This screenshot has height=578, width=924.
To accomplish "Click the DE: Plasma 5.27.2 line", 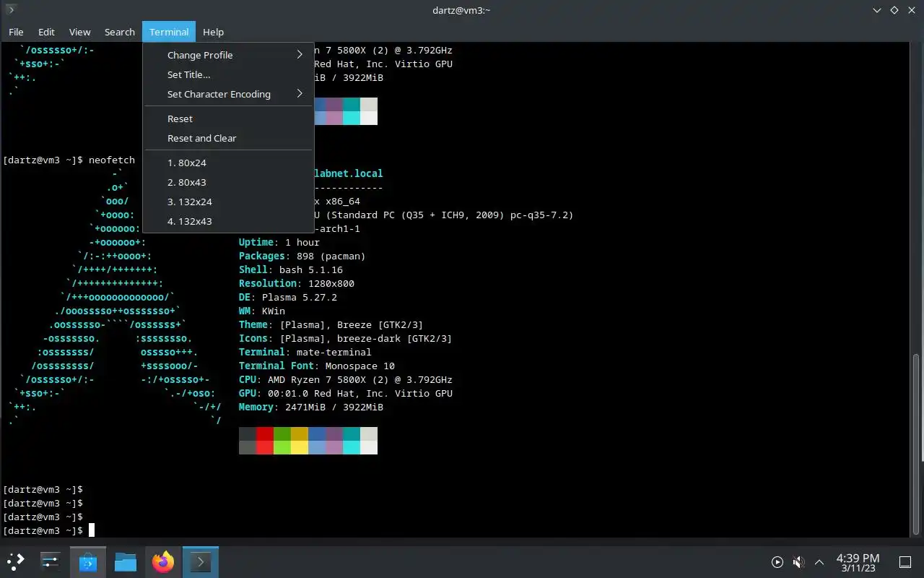I will (x=288, y=297).
